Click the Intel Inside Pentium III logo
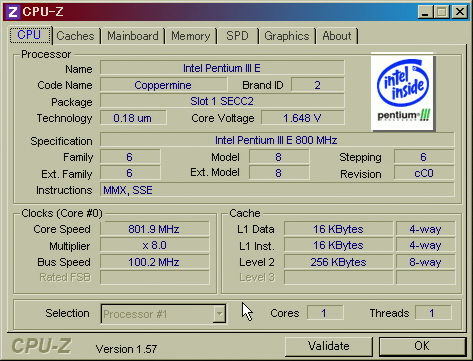Image resolution: width=473 pixels, height=361 pixels. 402,92
